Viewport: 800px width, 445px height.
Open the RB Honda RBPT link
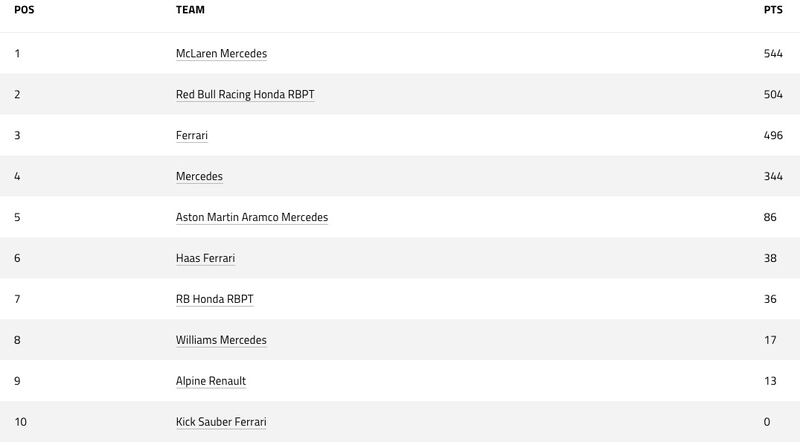coord(214,300)
